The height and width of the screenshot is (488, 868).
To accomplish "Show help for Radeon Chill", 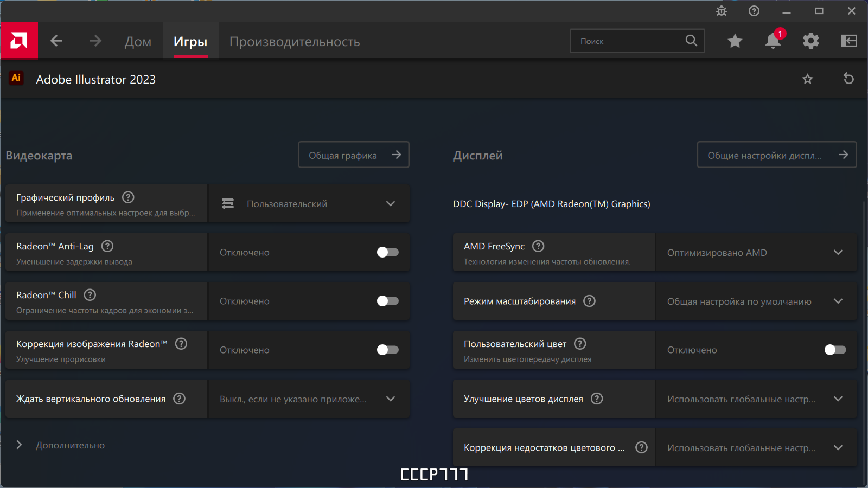I will [x=90, y=295].
